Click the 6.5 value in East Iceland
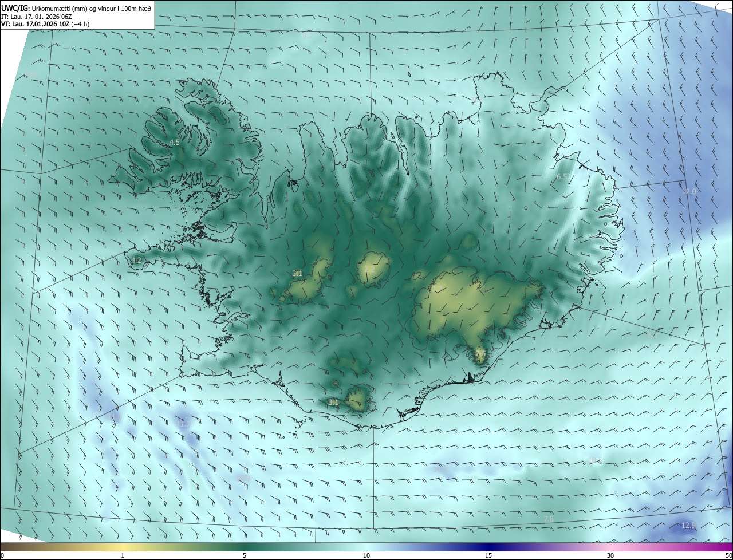733x560 pixels. (562, 177)
